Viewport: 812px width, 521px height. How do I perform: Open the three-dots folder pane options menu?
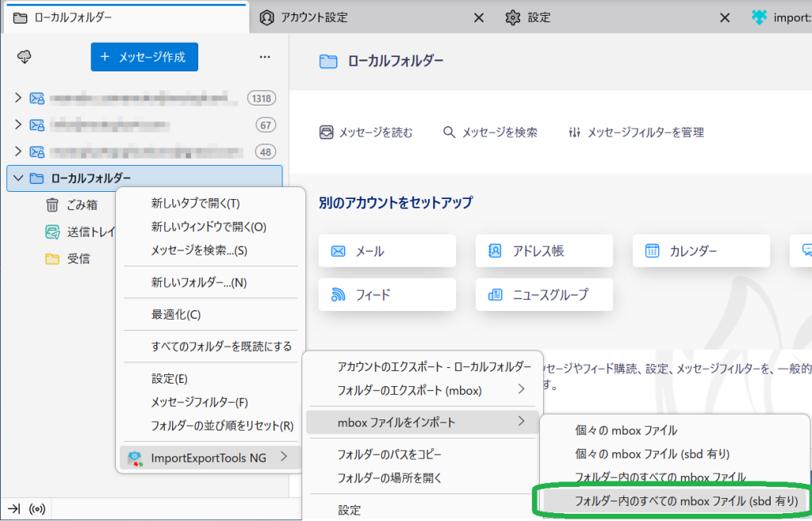265,57
